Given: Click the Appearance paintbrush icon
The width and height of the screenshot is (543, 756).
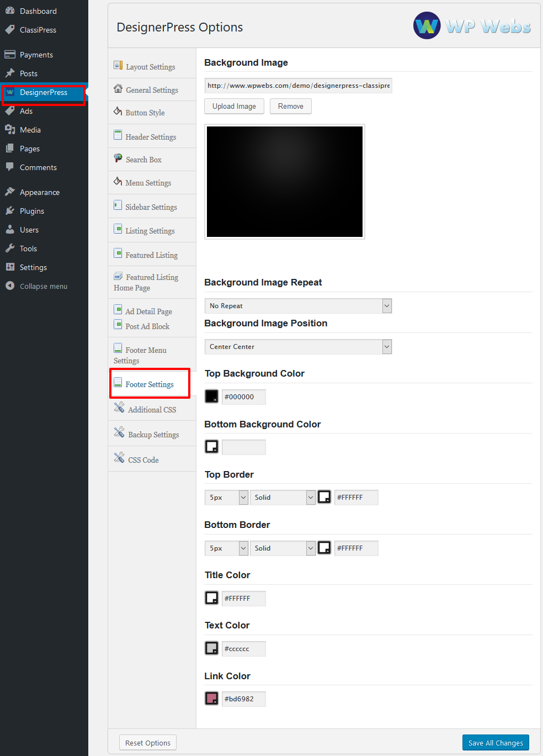Looking at the screenshot, I should (x=10, y=192).
